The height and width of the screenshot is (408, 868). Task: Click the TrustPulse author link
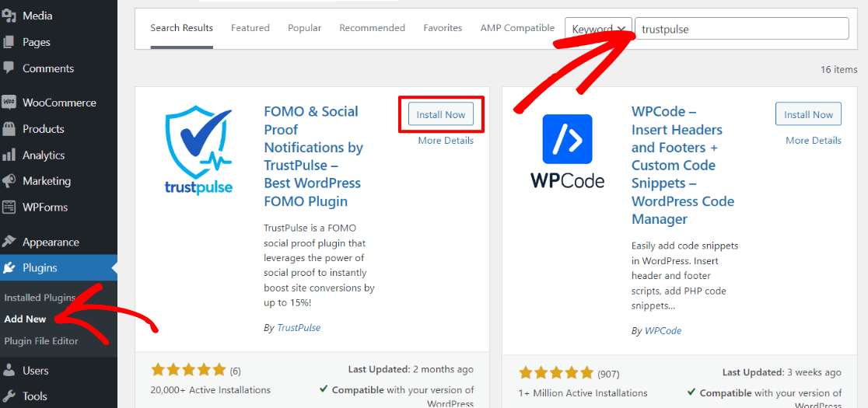(x=299, y=328)
